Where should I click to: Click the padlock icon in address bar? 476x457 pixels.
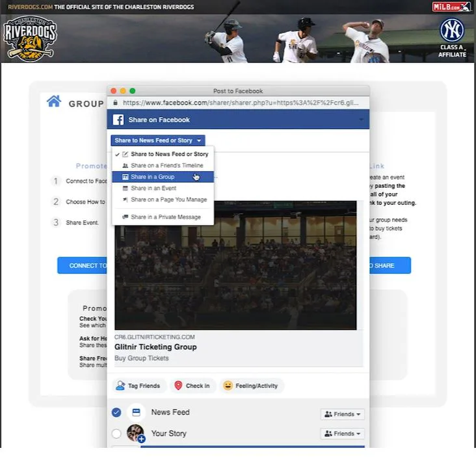coord(115,103)
